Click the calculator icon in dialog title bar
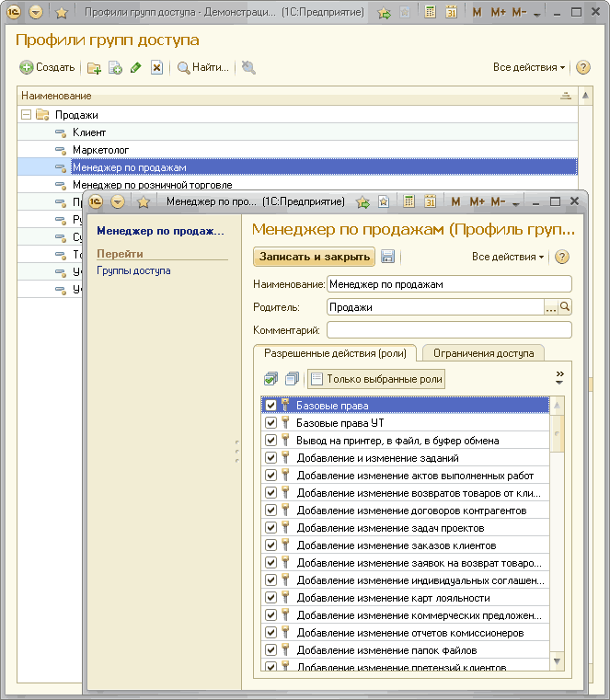 click(408, 201)
